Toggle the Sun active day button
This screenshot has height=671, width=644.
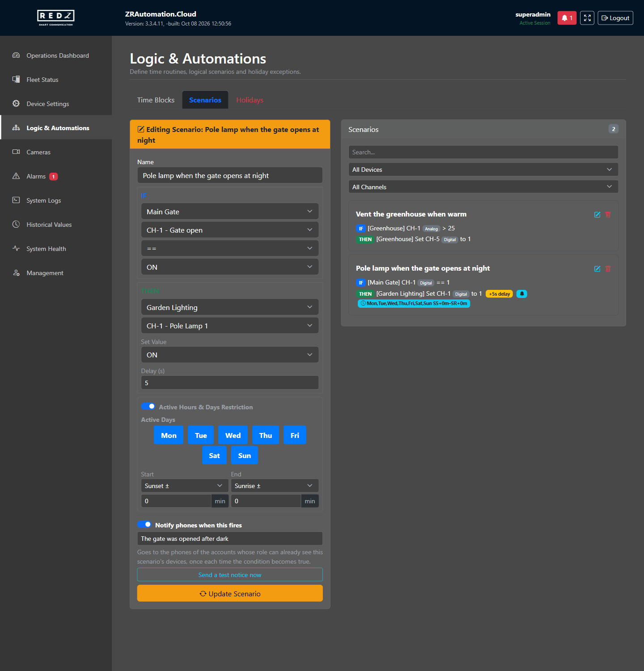(x=245, y=455)
